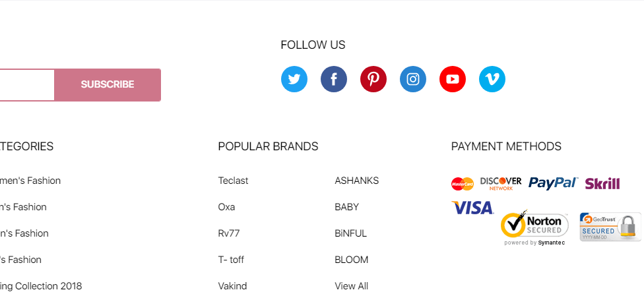Click View All popular brands
This screenshot has height=292, width=644.
pos(351,286)
